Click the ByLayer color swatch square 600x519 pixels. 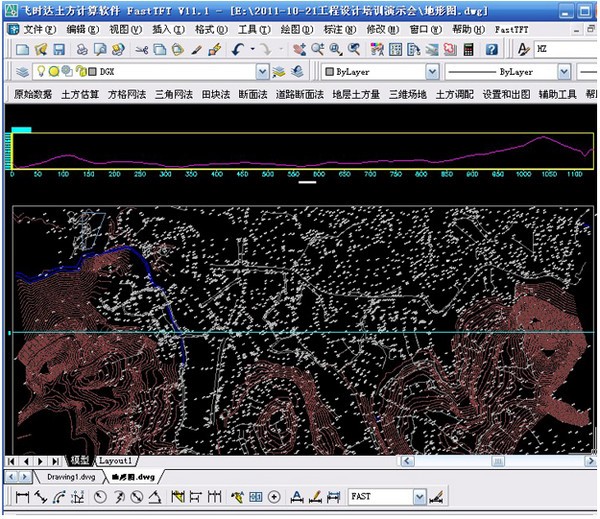pos(329,72)
